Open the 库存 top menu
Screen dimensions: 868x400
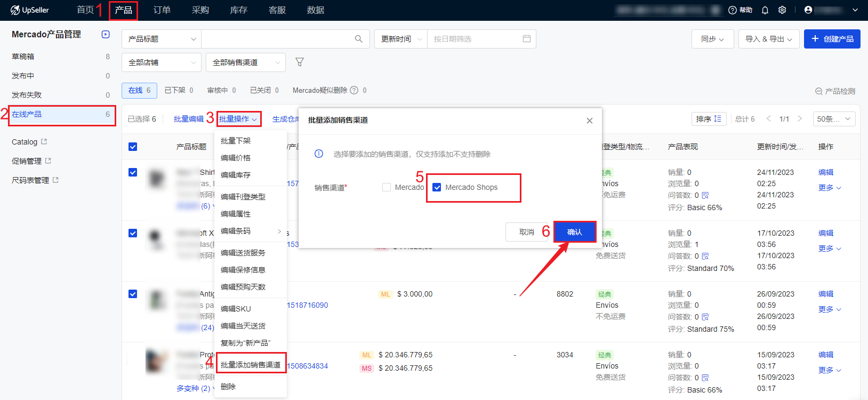pyautogui.click(x=239, y=10)
